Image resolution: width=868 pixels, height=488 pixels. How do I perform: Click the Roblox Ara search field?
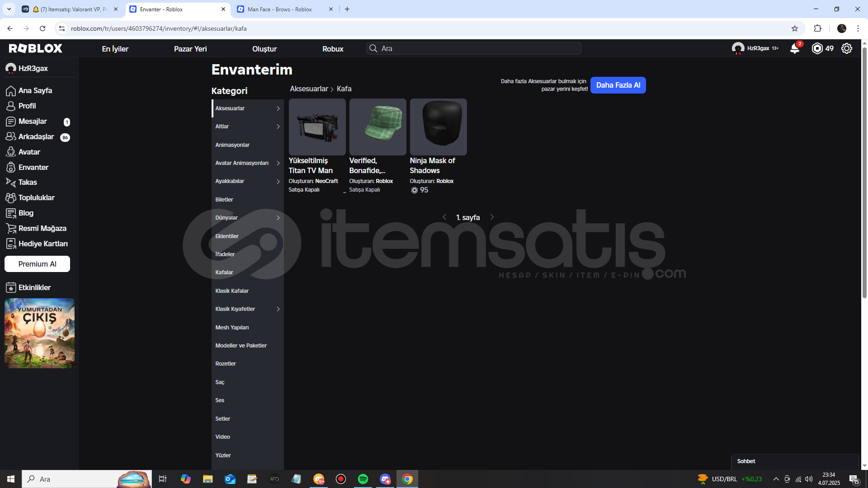473,48
